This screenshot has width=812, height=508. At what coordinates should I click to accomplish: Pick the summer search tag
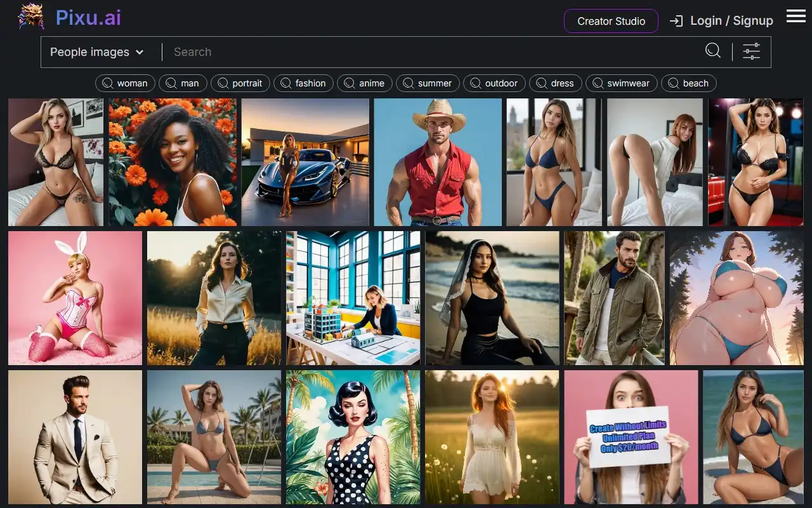click(428, 83)
